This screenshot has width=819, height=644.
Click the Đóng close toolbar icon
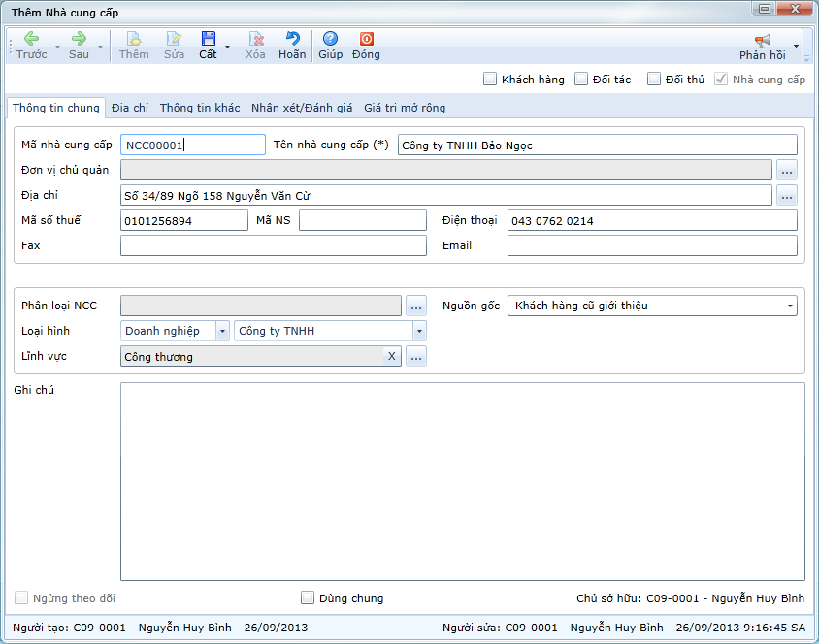point(366,39)
